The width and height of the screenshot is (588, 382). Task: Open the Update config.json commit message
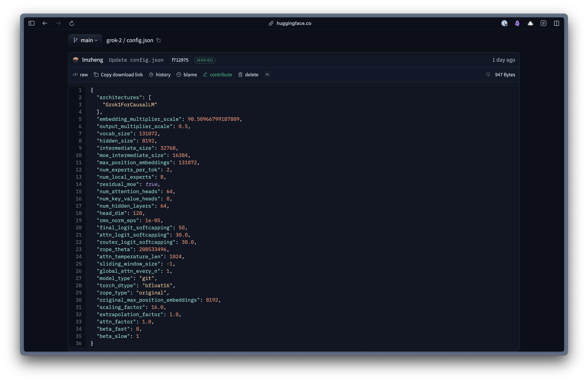[x=136, y=60]
